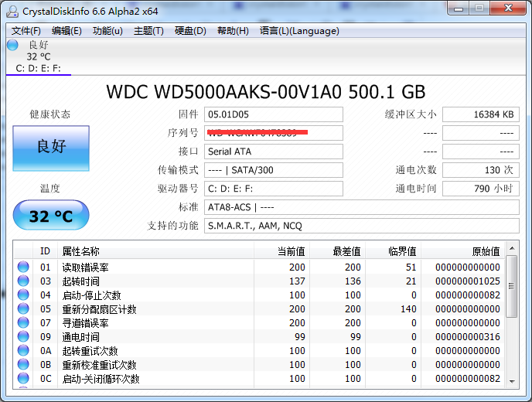Click status orb for attribute 0A 起转重试次数
The image size is (532, 402).
pyautogui.click(x=23, y=350)
